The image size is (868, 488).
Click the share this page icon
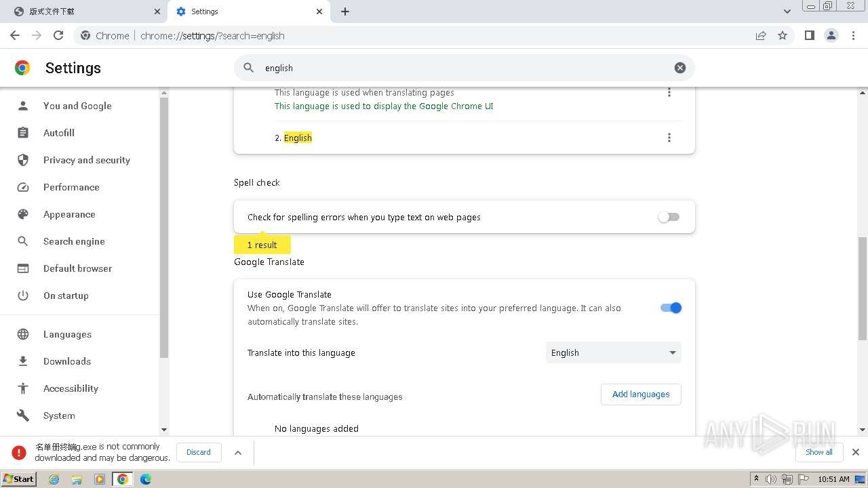tap(761, 35)
